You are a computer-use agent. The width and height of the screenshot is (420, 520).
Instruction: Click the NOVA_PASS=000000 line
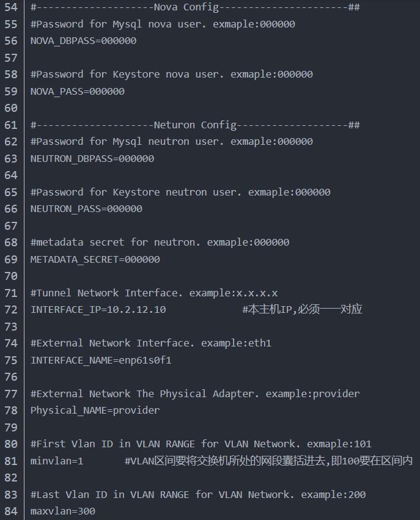[x=77, y=92]
